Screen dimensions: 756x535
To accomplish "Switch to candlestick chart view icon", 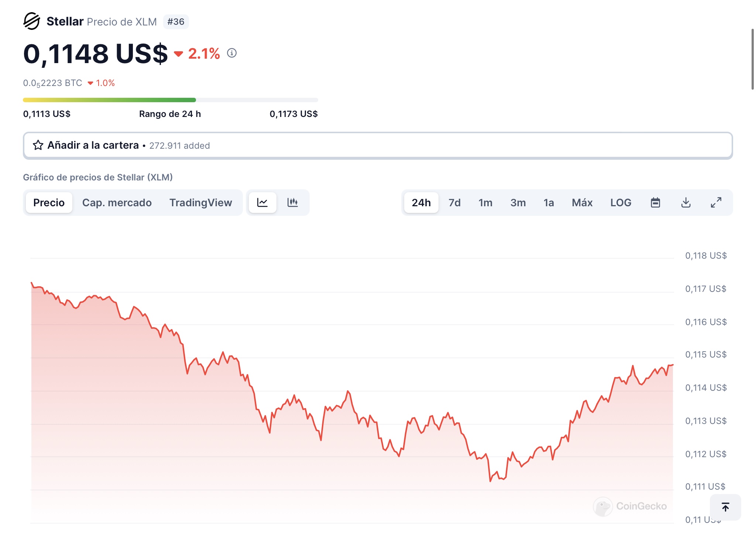I will [293, 203].
